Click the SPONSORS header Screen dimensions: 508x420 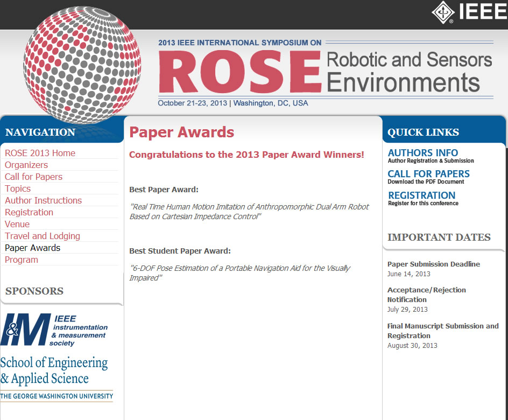[34, 291]
